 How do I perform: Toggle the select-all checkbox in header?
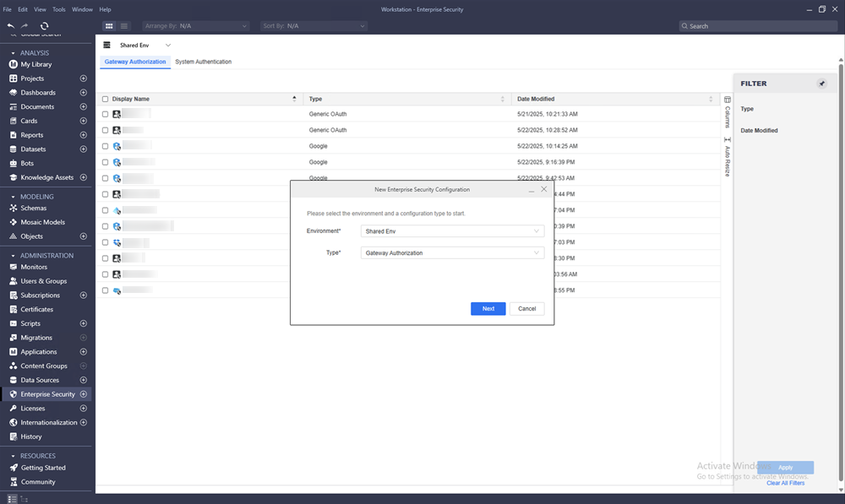tap(105, 100)
